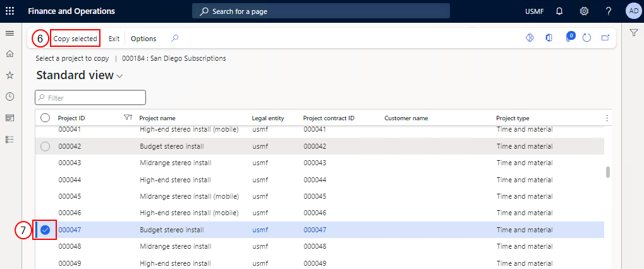Click the Project ID column header
Screen dimensions: 644x269
71,118
